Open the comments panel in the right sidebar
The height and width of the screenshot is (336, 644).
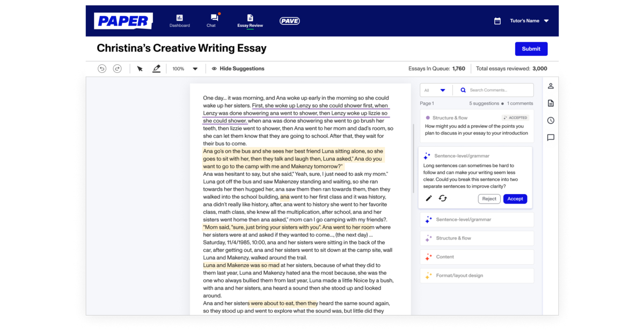(x=551, y=138)
